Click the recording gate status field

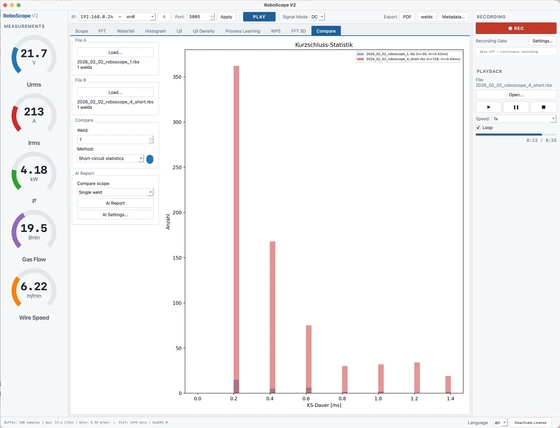(x=516, y=52)
